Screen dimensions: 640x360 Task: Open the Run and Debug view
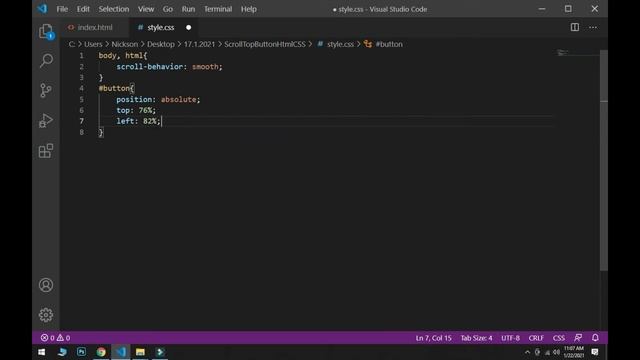tap(46, 120)
